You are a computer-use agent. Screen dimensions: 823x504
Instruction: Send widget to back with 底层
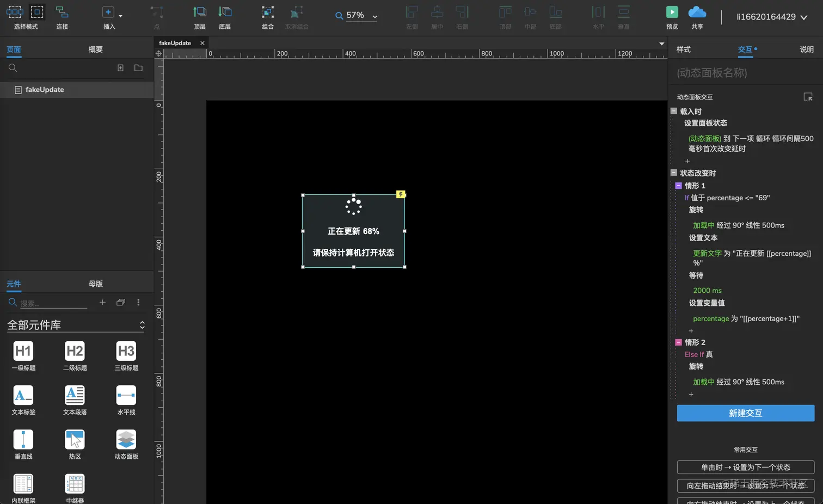click(225, 12)
